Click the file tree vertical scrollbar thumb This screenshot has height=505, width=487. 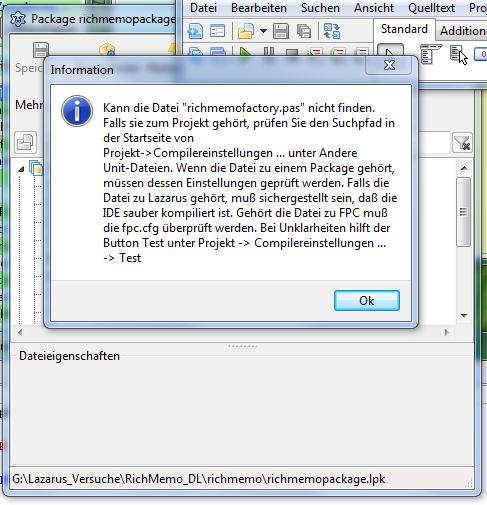click(x=464, y=212)
